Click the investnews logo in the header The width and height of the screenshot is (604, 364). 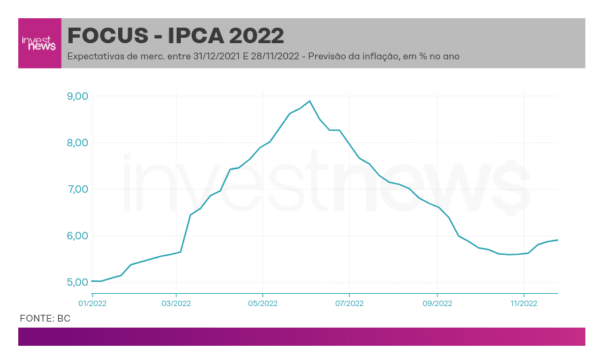tap(40, 43)
